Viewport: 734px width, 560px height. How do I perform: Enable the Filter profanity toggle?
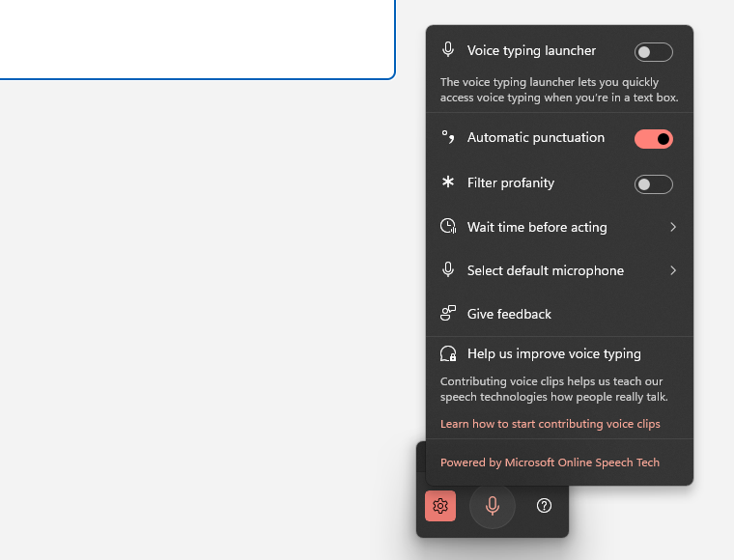coord(654,184)
